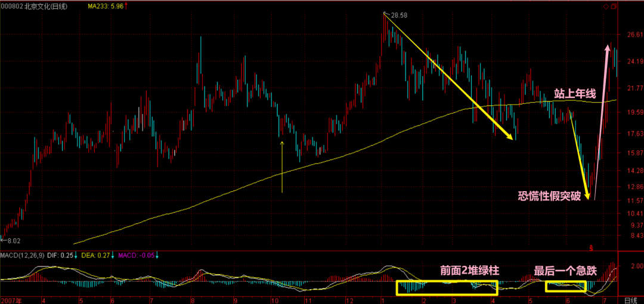Image resolution: width=644 pixels, height=304 pixels.
Task: Click the stock title 000802 北京文化(日线)
Action: pos(34,6)
